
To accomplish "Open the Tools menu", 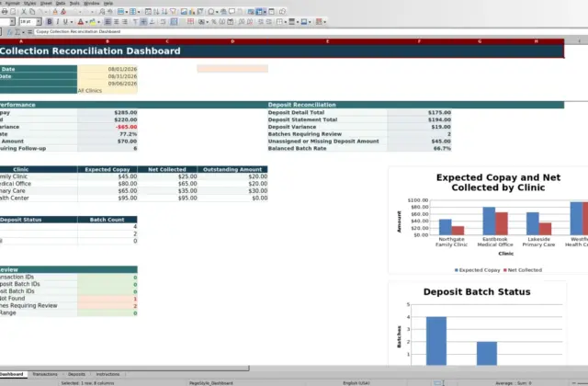I will [x=74, y=4].
